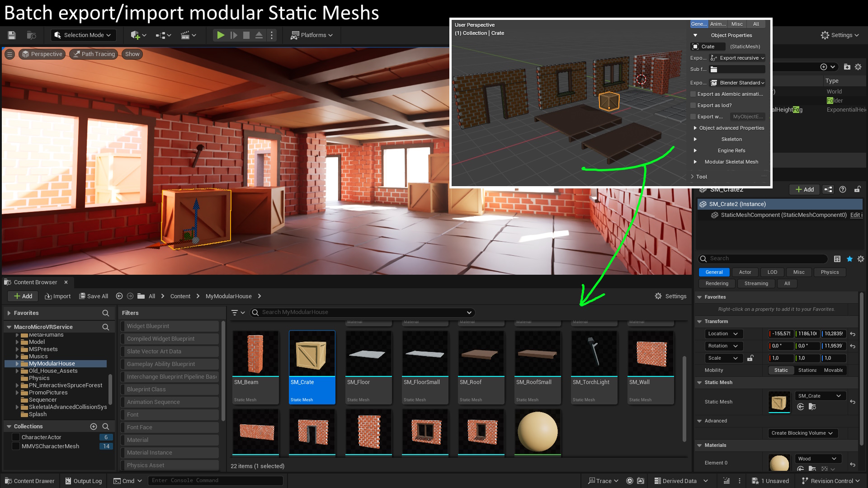This screenshot has width=868, height=488.
Task: Open the filter options icon by search
Action: 238,313
